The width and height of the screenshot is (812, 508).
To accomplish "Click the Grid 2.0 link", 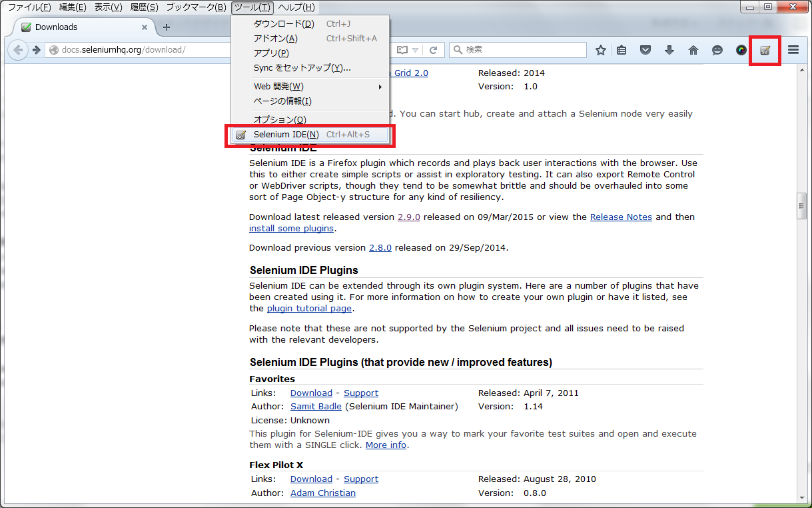I will (409, 73).
